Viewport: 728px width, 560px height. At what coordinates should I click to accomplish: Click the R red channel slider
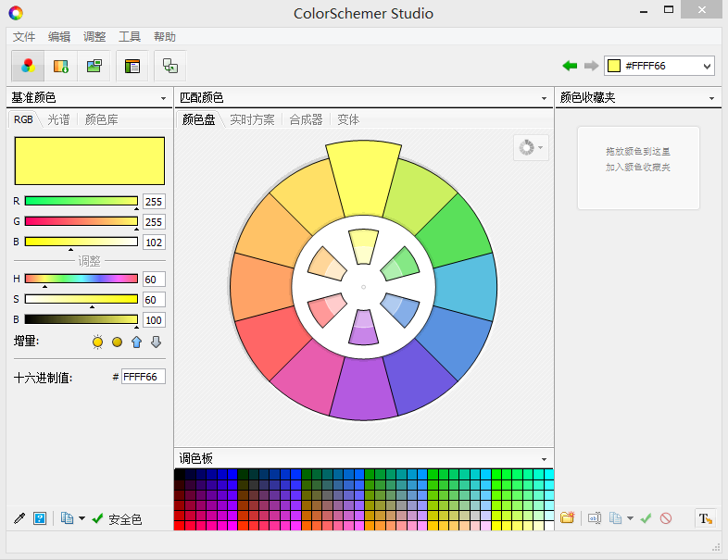click(82, 201)
